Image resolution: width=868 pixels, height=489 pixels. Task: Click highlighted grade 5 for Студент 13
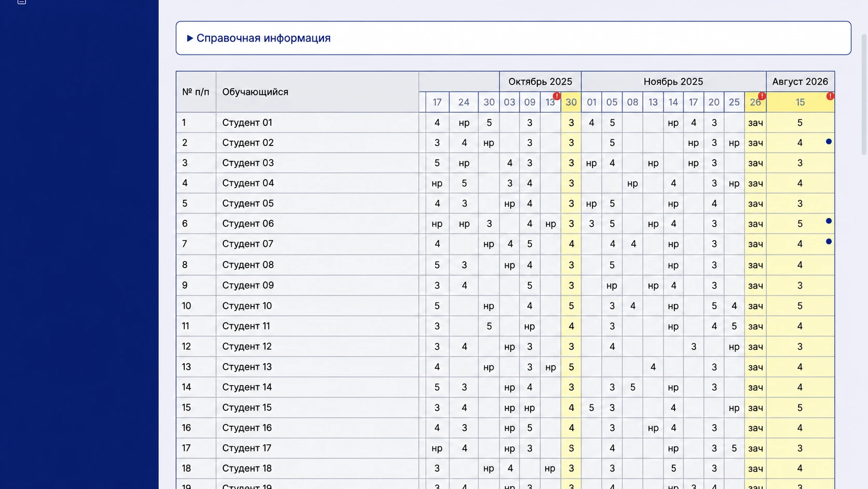tap(571, 367)
